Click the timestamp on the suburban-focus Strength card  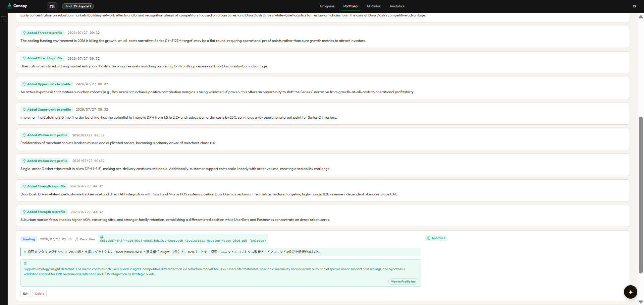pos(87,212)
